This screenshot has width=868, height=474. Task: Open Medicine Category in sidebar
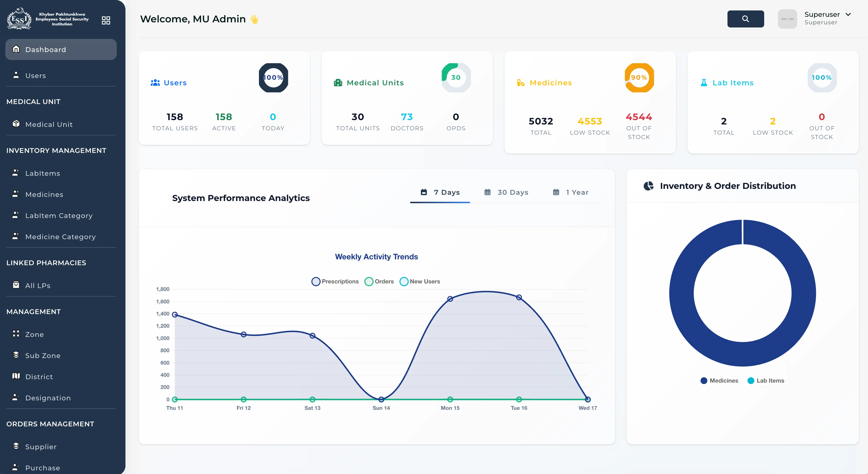[61, 237]
